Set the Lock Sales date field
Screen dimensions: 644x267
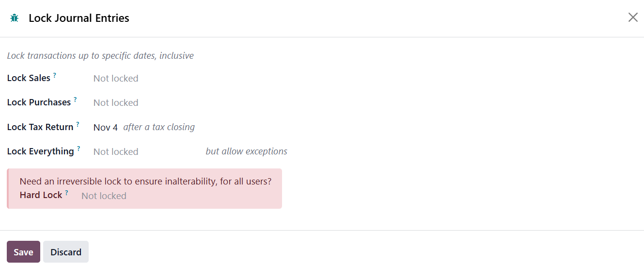pos(116,79)
